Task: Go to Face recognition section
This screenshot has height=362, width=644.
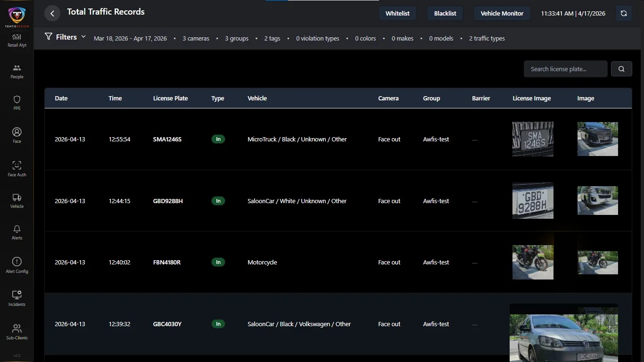Action: (17, 136)
